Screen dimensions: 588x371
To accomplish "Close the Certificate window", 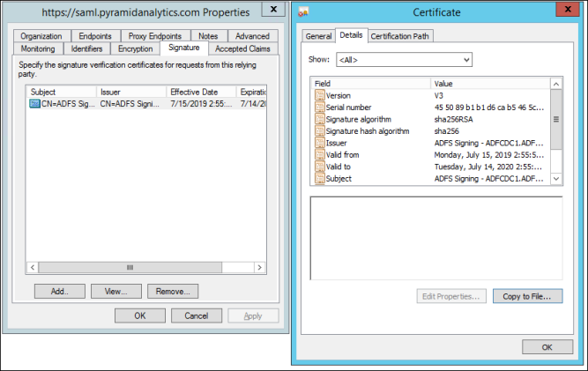I will [x=568, y=9].
